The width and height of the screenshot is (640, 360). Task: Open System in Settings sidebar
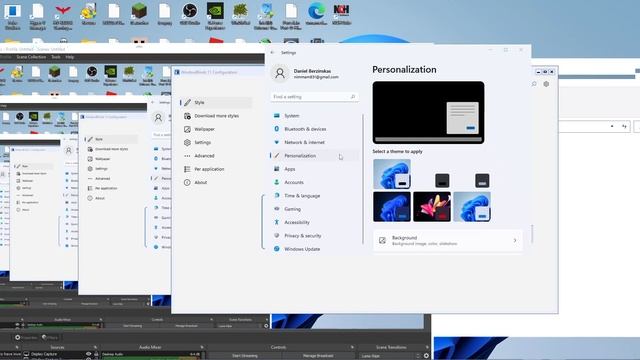[x=314, y=116]
